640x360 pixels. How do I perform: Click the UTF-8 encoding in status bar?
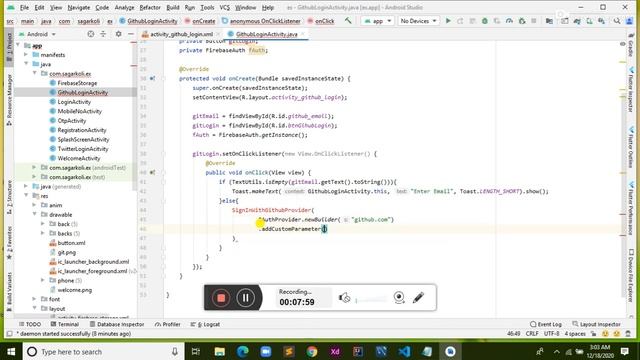click(551, 333)
